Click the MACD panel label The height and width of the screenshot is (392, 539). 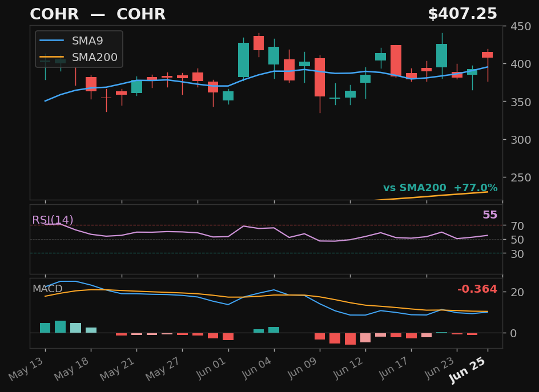pos(47,289)
